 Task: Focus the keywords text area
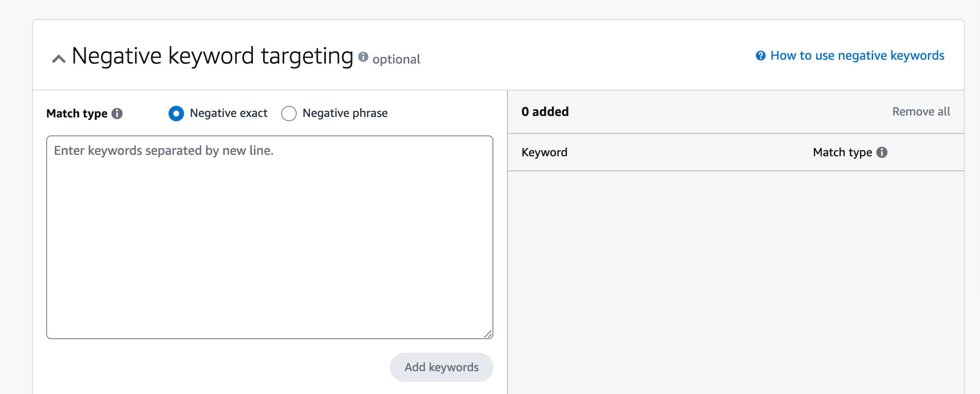coord(270,237)
